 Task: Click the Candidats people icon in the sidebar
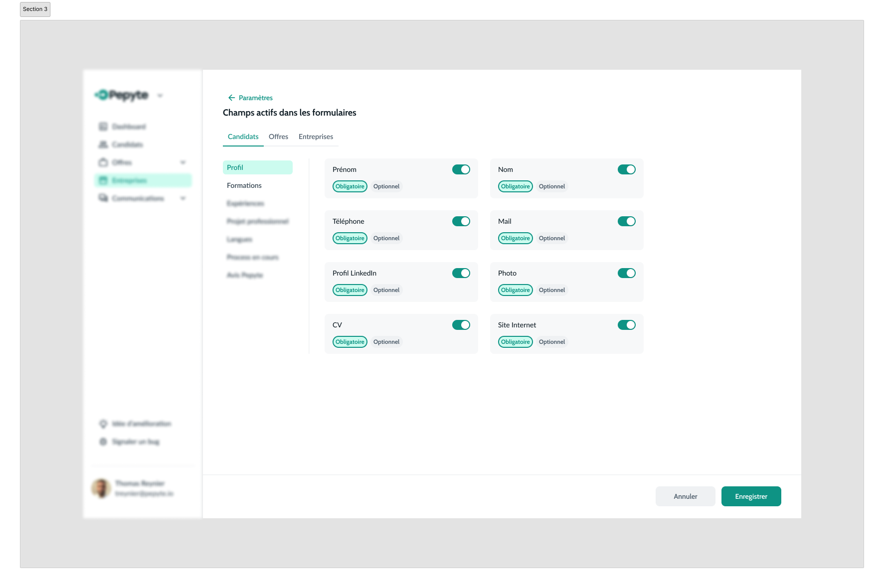pyautogui.click(x=103, y=145)
